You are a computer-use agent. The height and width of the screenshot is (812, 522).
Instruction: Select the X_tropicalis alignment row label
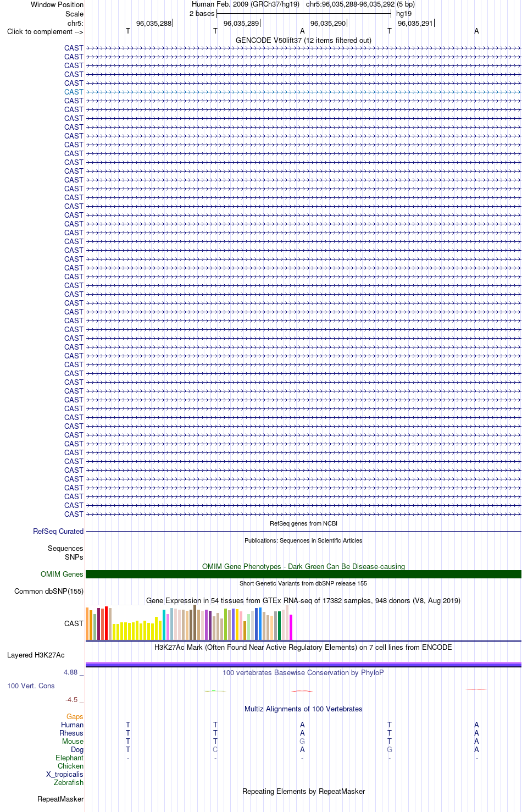click(65, 774)
